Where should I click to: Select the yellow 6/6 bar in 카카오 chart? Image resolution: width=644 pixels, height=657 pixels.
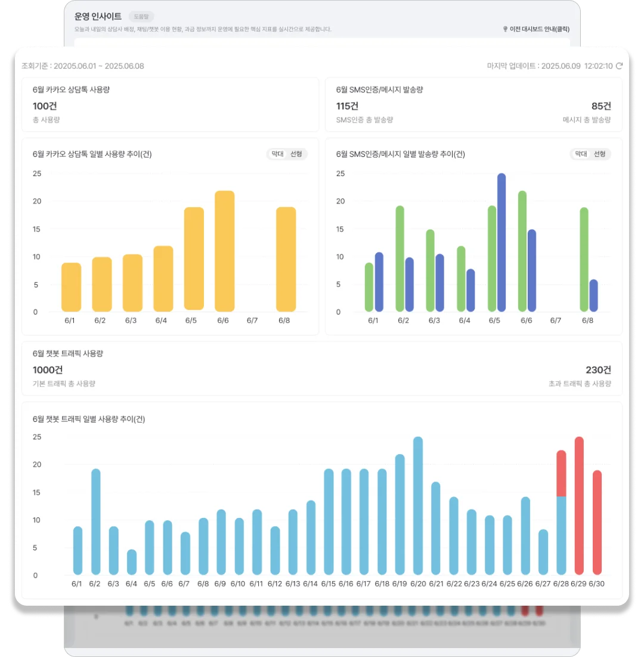coord(224,251)
